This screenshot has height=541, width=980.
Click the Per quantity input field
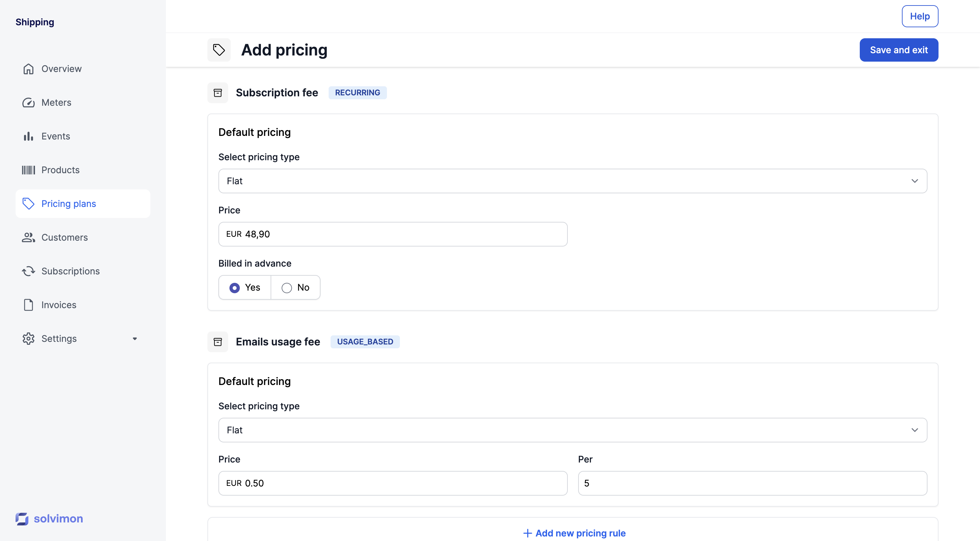tap(752, 483)
